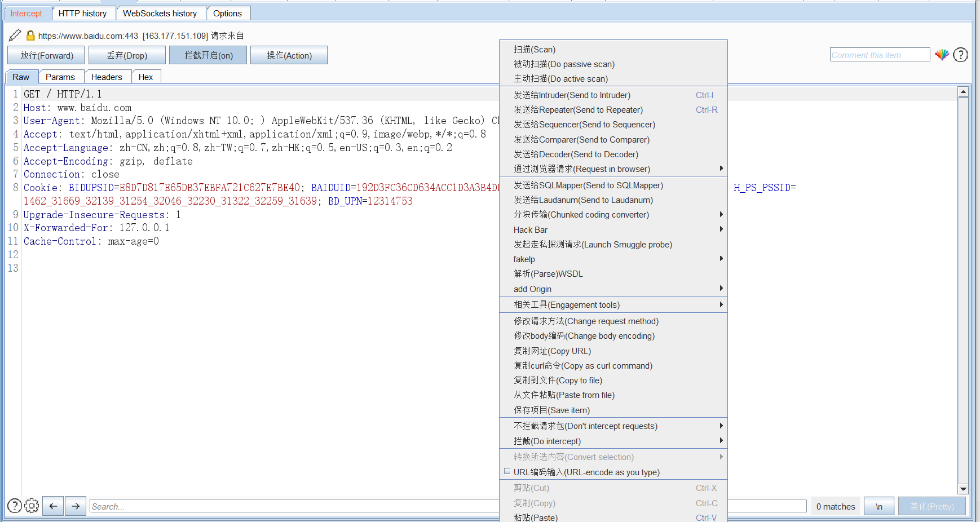Go to previous search match arrow

click(53, 506)
